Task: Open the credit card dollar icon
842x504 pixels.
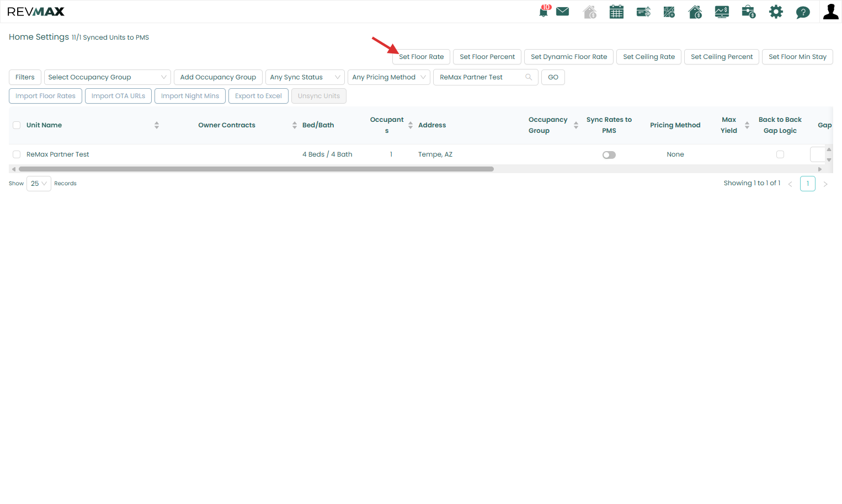Action: pos(643,12)
